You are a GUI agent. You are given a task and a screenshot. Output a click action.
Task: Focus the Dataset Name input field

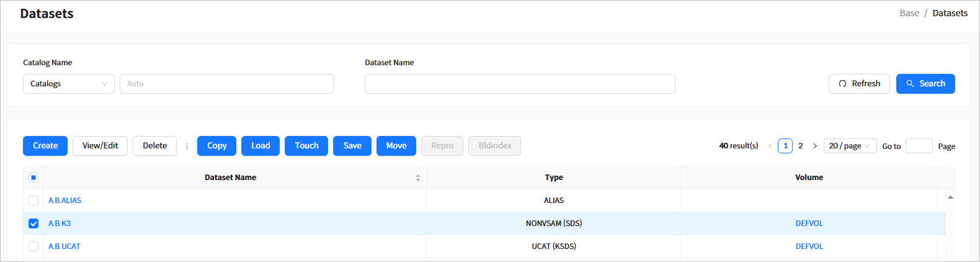tap(519, 84)
